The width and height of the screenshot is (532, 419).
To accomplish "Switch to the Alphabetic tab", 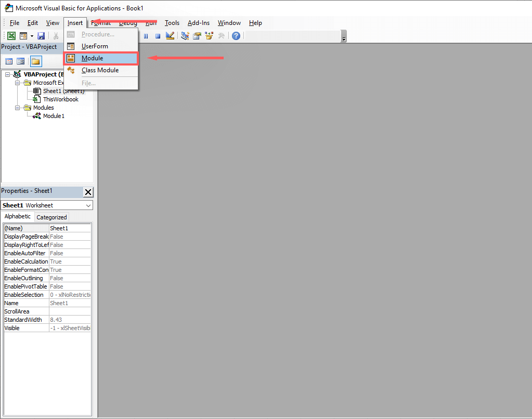I will coord(18,216).
